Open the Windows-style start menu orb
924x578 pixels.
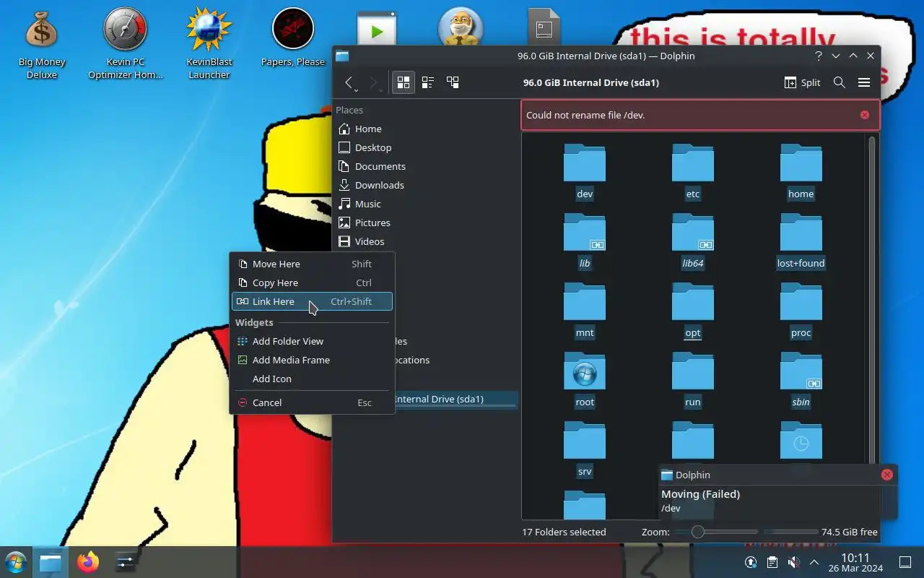16,562
